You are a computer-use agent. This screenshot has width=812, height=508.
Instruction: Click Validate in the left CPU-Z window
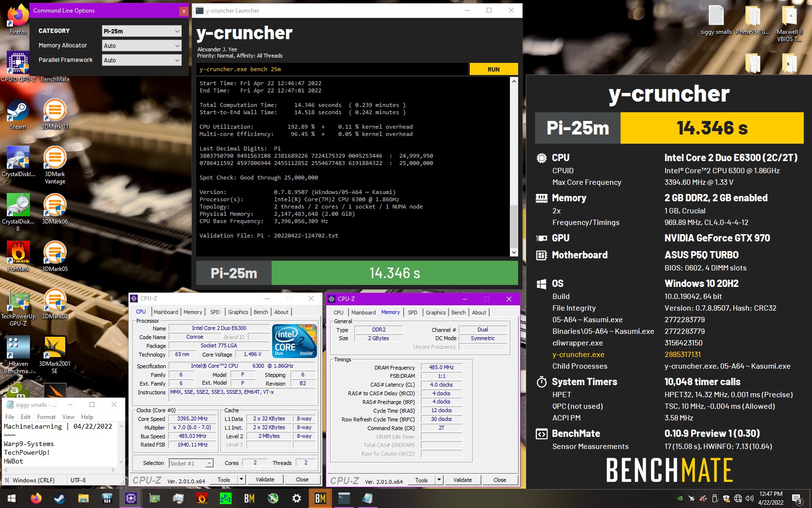(x=265, y=479)
